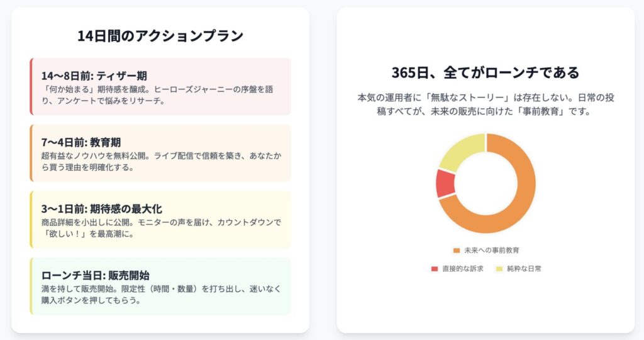
Task: Click the paragraph about 無駄なストーリー
Action: [486, 105]
